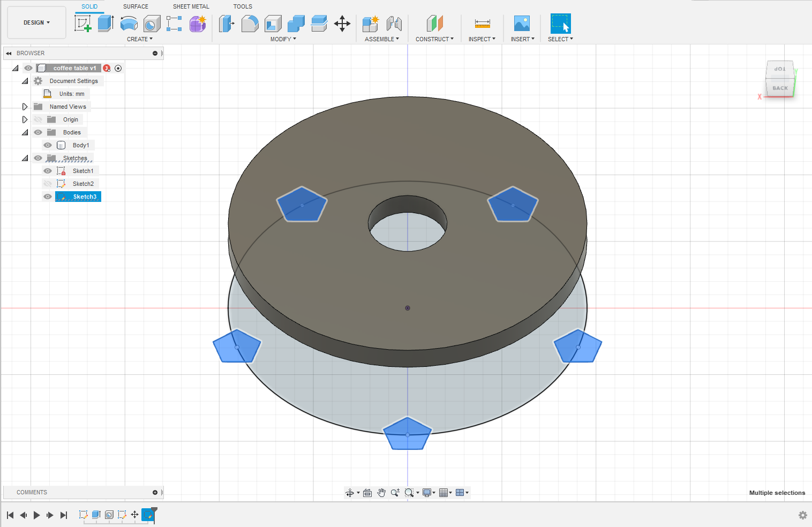
Task: Hide the Bodies folder
Action: pyautogui.click(x=38, y=132)
